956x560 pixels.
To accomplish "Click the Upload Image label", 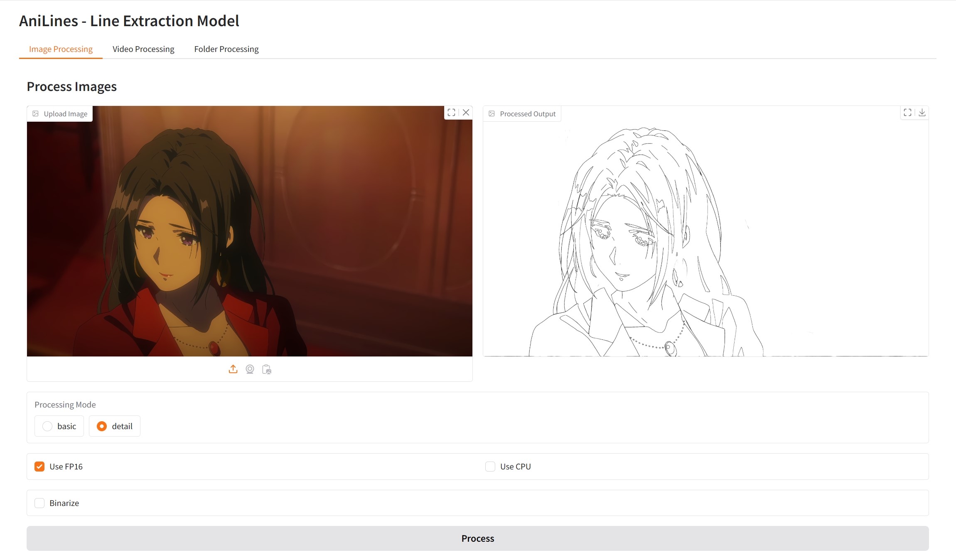I will [x=60, y=114].
